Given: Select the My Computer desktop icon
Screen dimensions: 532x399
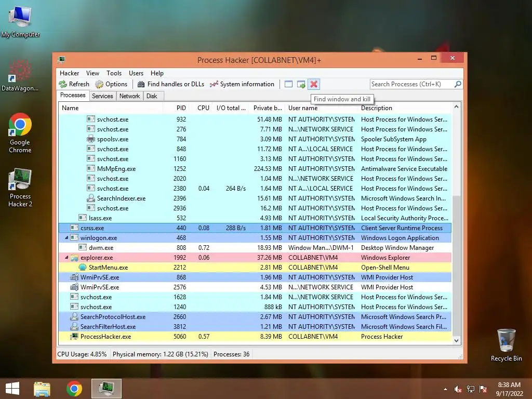Looking at the screenshot, I should [20, 22].
